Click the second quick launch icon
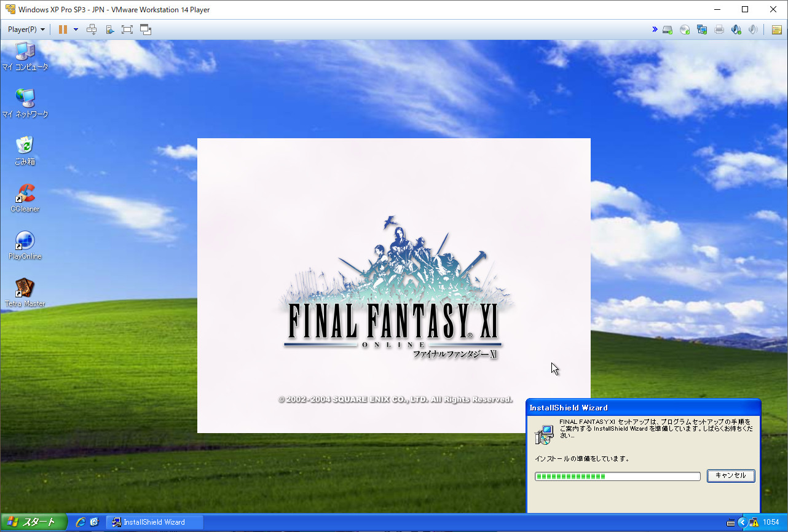Viewport: 788px width, 532px height. pos(94,522)
